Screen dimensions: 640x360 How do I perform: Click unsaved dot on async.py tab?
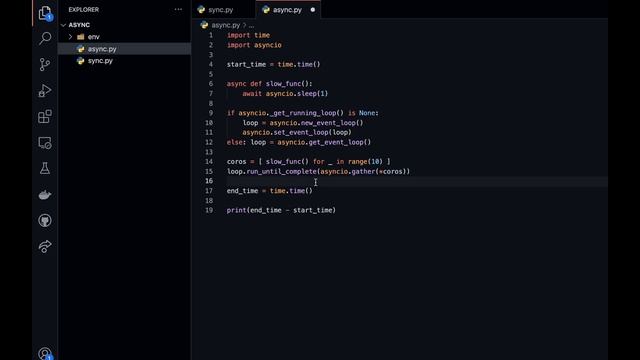[313, 10]
